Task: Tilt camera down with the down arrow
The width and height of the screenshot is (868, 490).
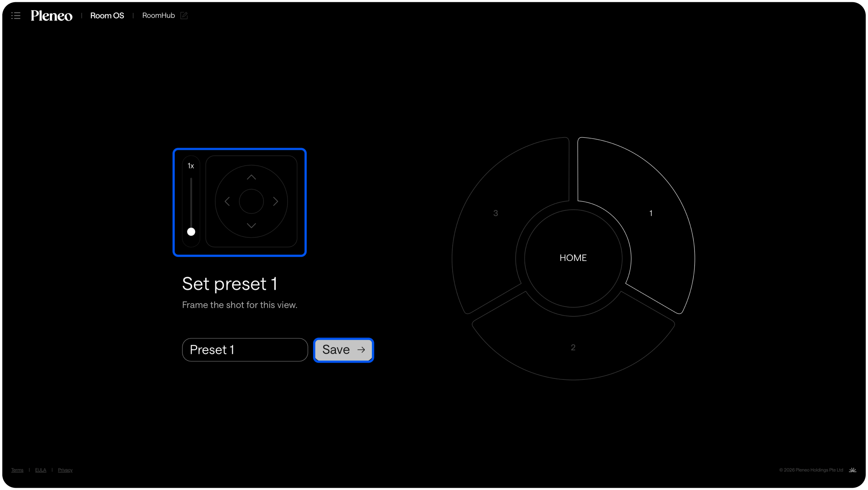Action: [251, 225]
